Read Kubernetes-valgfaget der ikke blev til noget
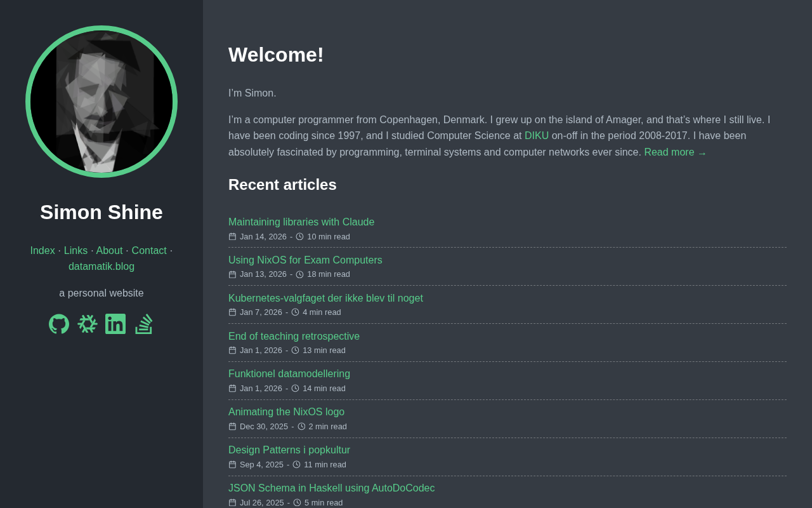The image size is (812, 508). click(325, 298)
